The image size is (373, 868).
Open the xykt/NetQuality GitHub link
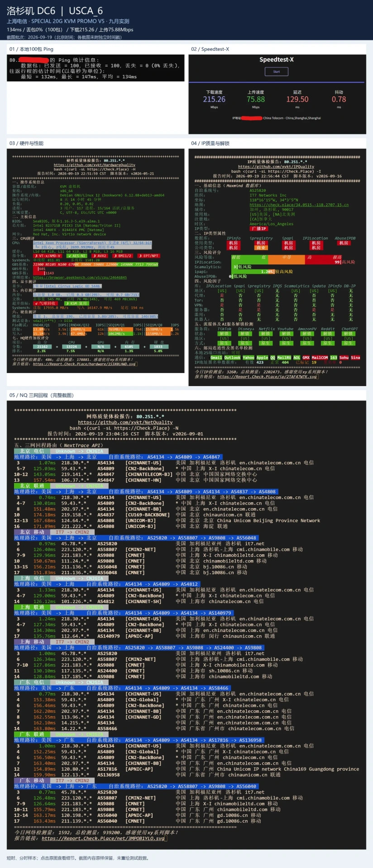125,422
